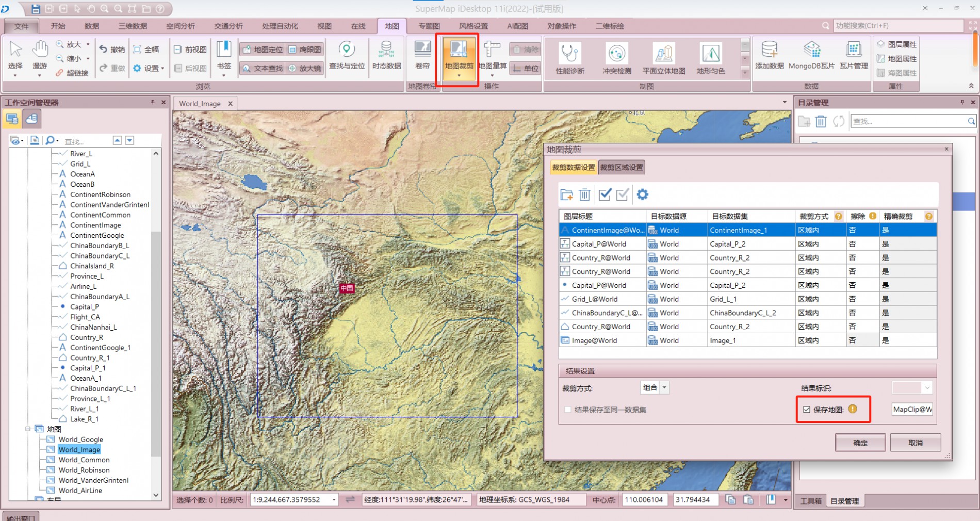Toggle Text Search (文本查找) button
This screenshot has width=980, height=521.
coord(263,68)
